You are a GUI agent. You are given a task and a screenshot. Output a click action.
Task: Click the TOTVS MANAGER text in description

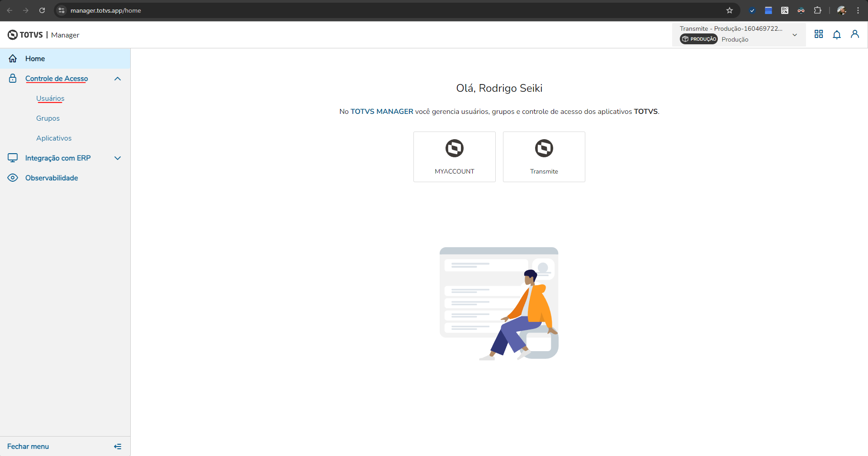(382, 112)
